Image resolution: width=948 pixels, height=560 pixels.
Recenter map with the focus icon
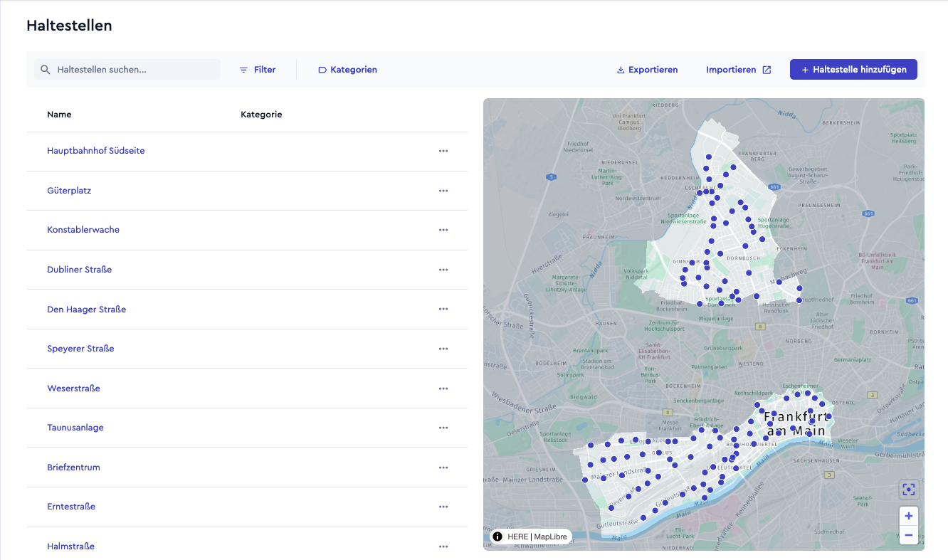pos(908,490)
